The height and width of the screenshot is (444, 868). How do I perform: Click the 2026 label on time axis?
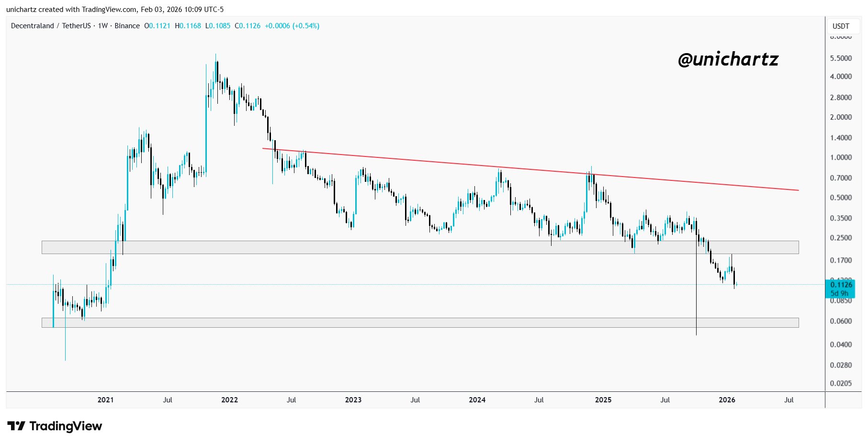(x=727, y=400)
